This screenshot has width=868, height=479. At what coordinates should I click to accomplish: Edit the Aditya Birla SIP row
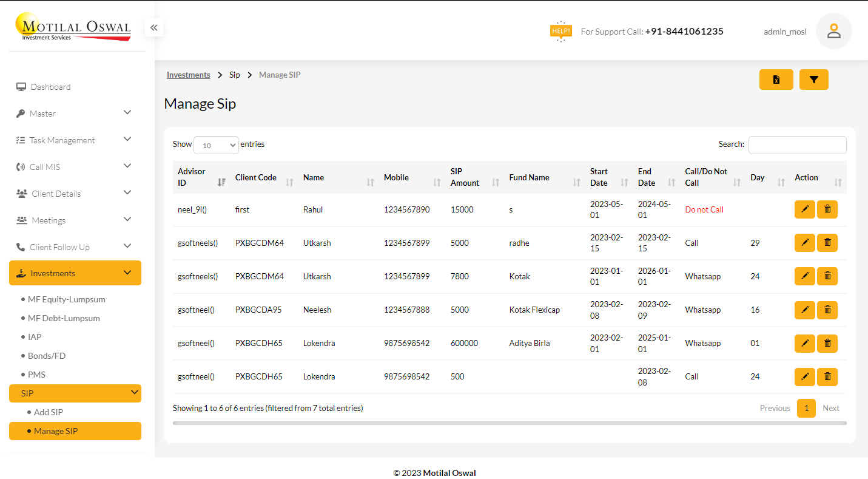click(x=804, y=343)
